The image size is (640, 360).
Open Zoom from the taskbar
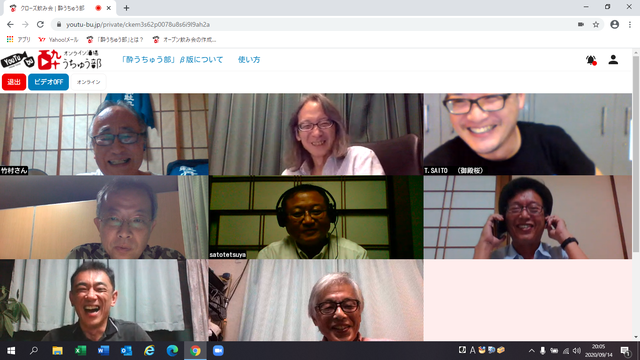tap(218, 351)
